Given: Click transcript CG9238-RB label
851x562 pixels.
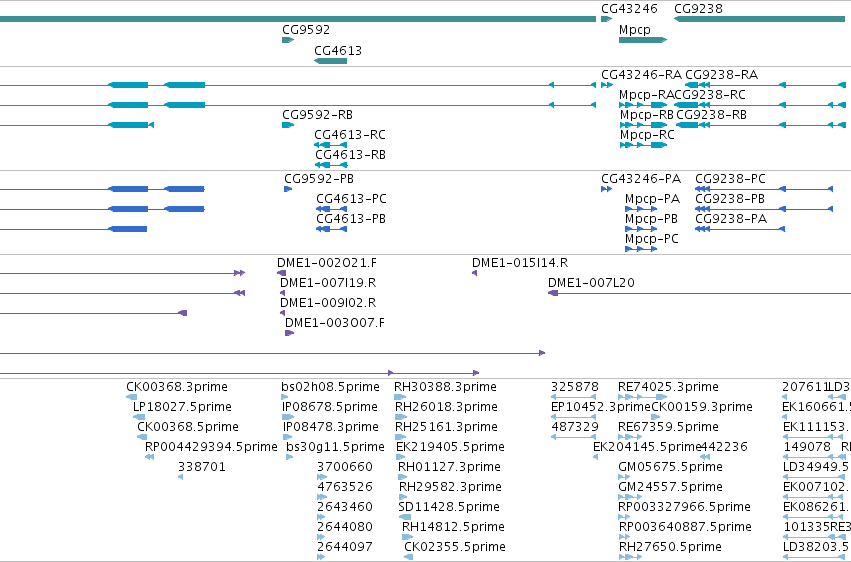Looking at the screenshot, I should coord(711,115).
